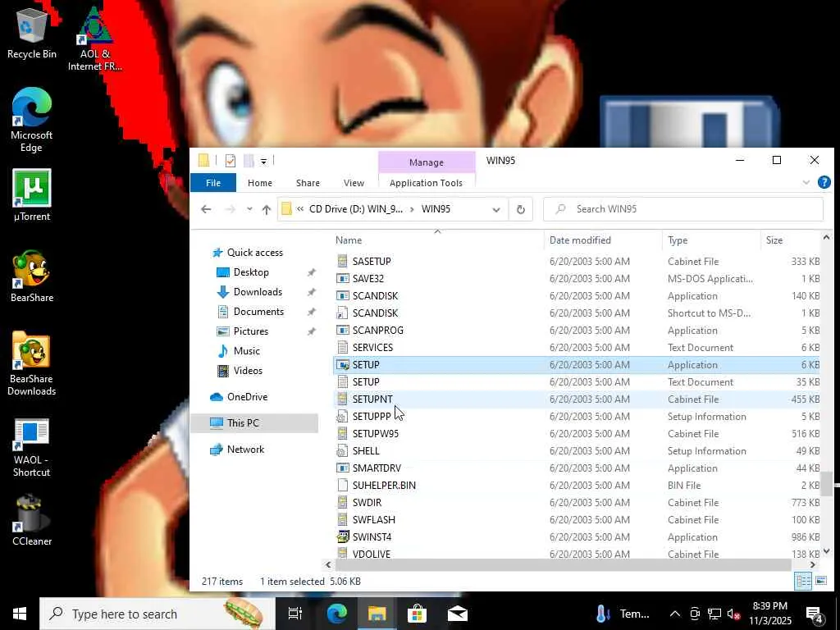
Task: Go up one folder level
Action: click(267, 209)
